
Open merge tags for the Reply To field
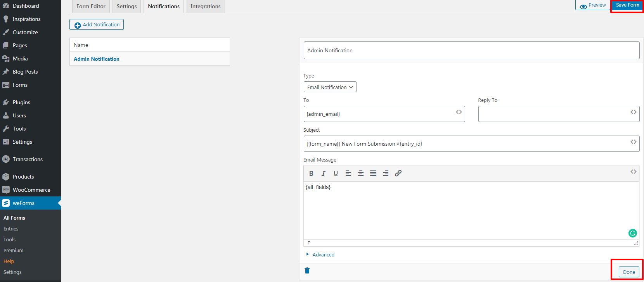tap(633, 112)
